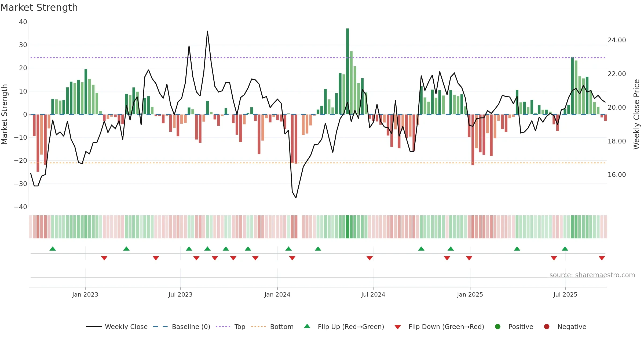Click the weekly close price low after Jan 2024
Screen dimensions: 644x362
click(296, 198)
